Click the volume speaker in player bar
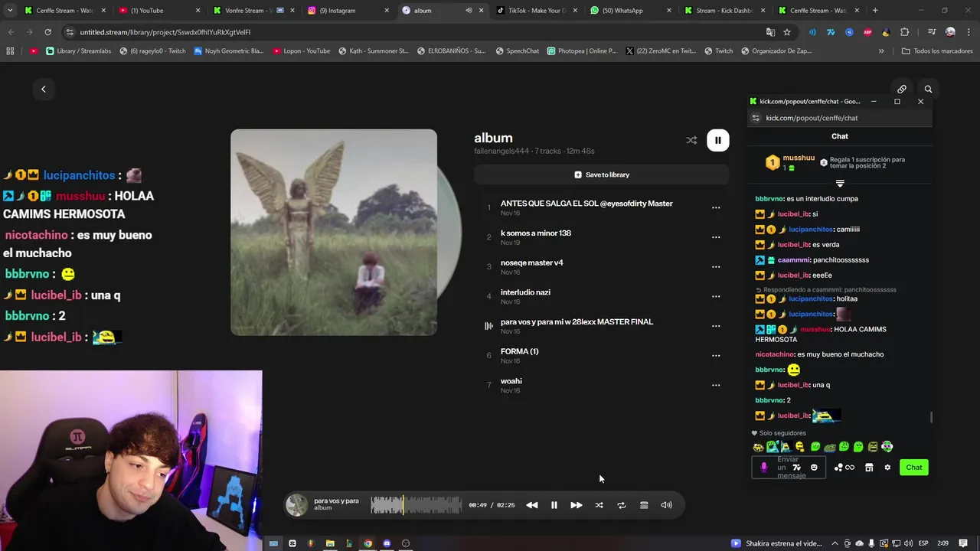 pos(667,505)
